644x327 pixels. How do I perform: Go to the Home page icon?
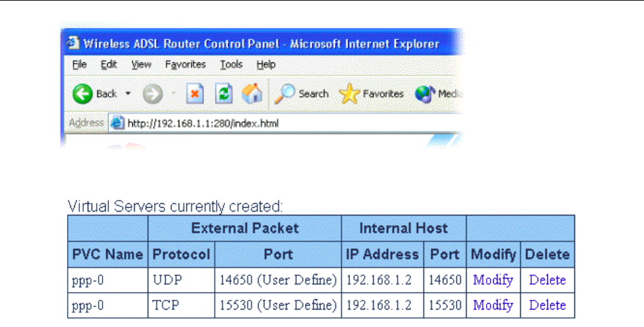(251, 94)
